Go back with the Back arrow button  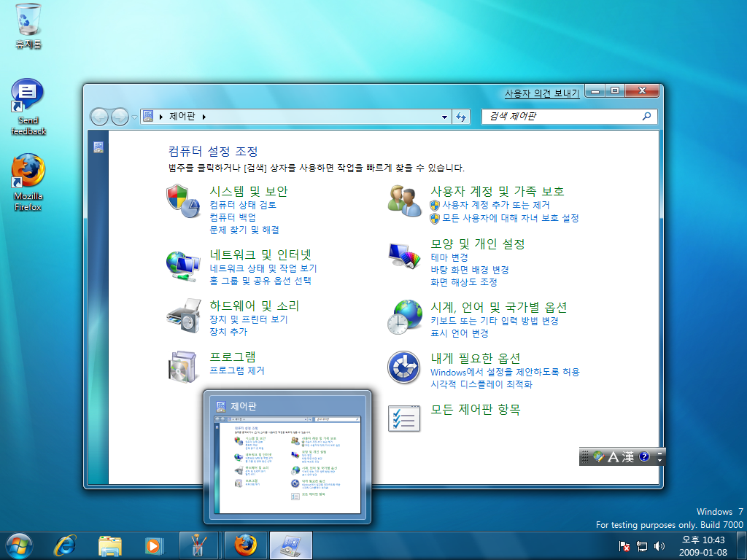pos(99,117)
